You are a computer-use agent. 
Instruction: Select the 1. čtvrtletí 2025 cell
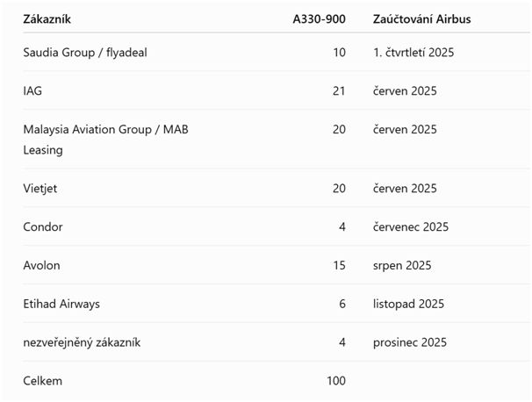(413, 53)
